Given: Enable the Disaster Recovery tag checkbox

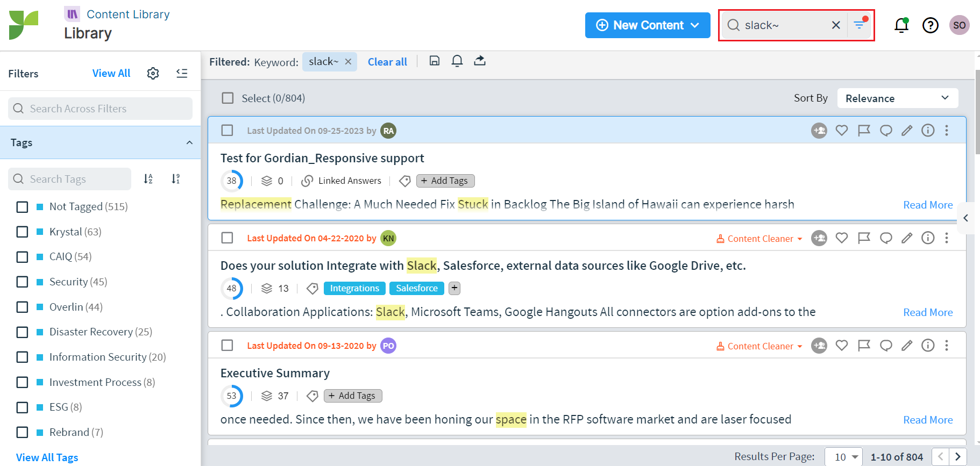Looking at the screenshot, I should [23, 332].
